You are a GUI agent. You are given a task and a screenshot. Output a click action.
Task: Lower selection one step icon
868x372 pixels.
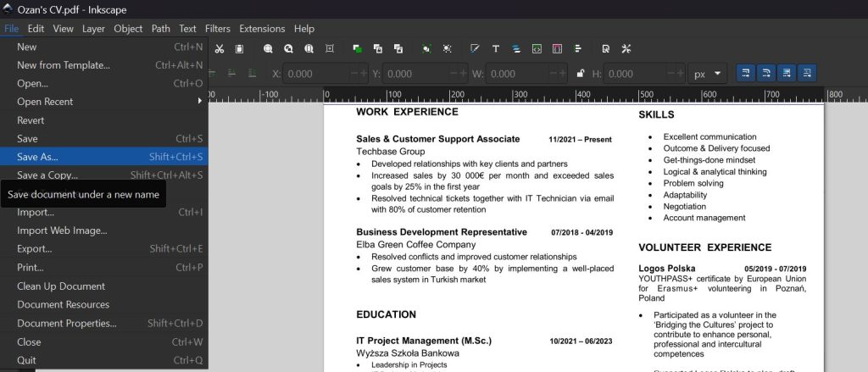click(232, 73)
